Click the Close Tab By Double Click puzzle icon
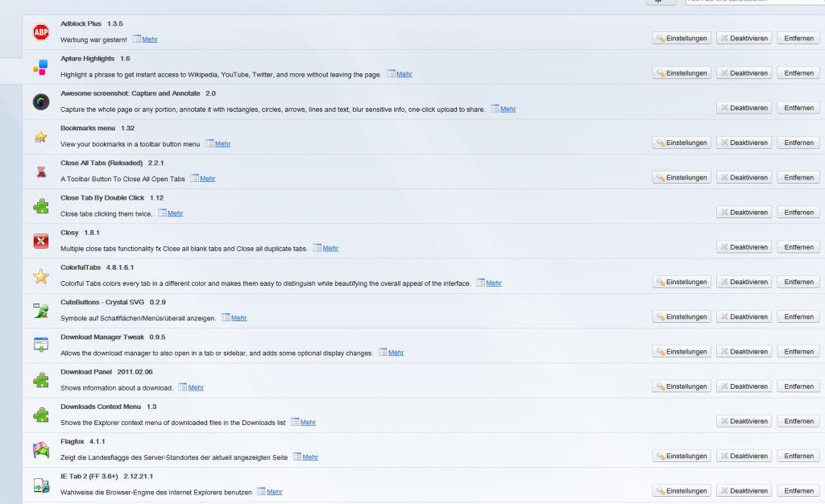Screen dimensions: 825x504 click(x=41, y=206)
